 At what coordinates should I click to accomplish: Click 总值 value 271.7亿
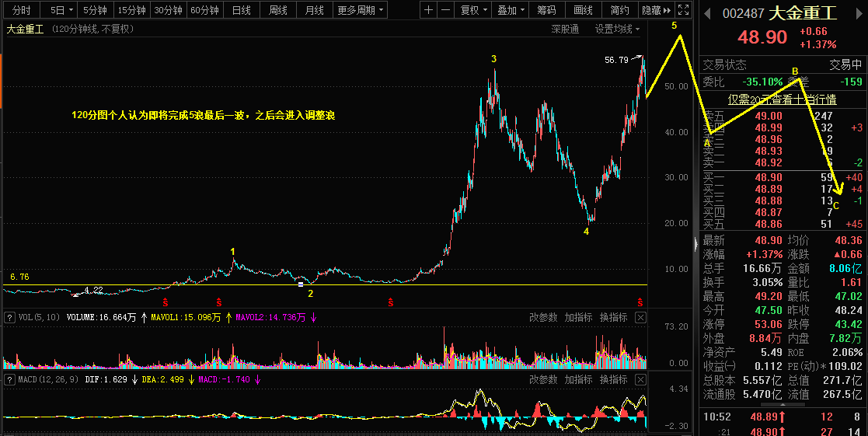[842, 380]
